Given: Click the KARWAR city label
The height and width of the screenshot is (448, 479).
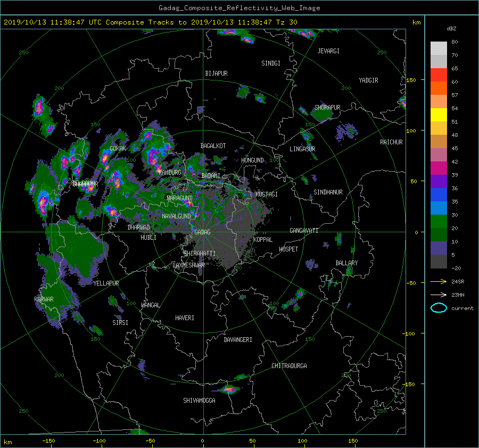Looking at the screenshot, I should (44, 299).
